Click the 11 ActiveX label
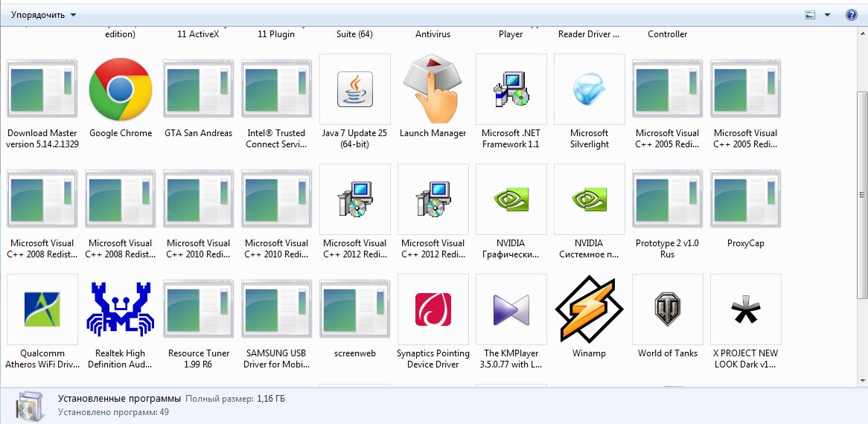Image resolution: width=868 pixels, height=424 pixels. (198, 33)
